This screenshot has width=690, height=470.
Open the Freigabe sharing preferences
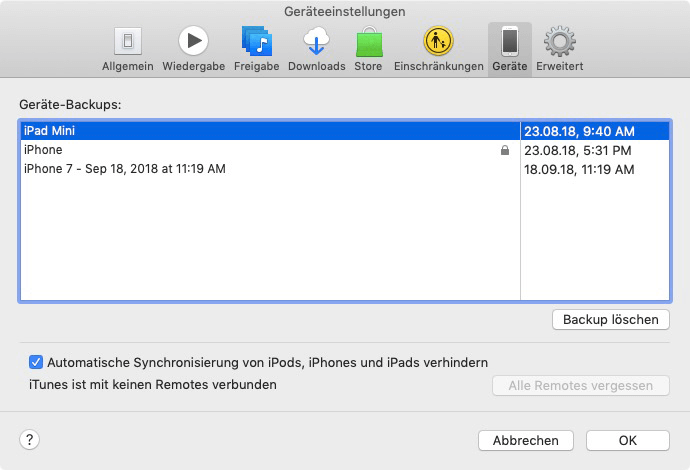click(257, 50)
